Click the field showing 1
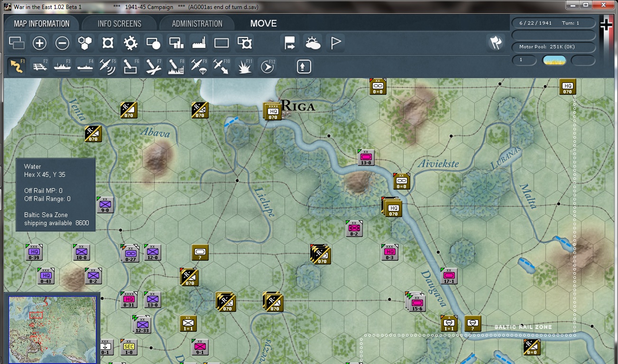Screen dimensions: 618x364 pyautogui.click(x=524, y=60)
